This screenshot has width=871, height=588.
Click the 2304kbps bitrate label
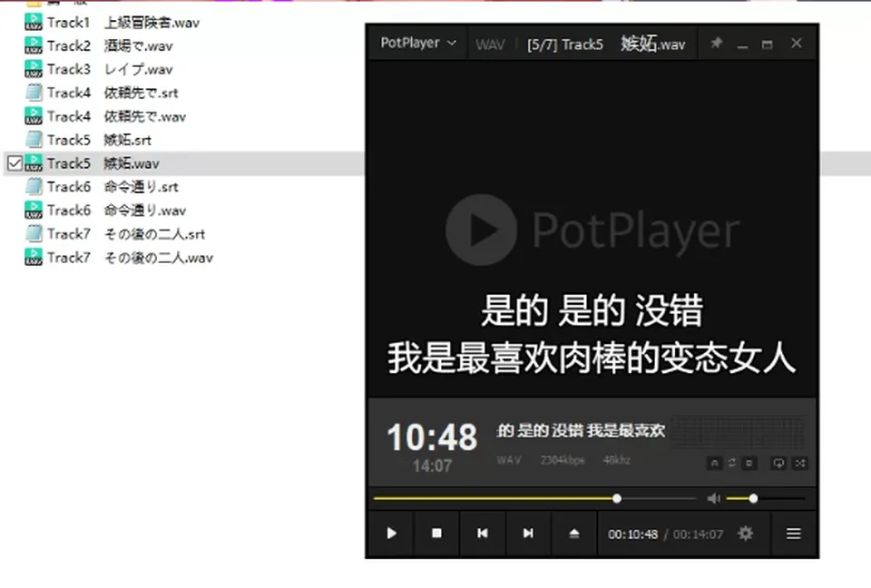[x=563, y=460]
